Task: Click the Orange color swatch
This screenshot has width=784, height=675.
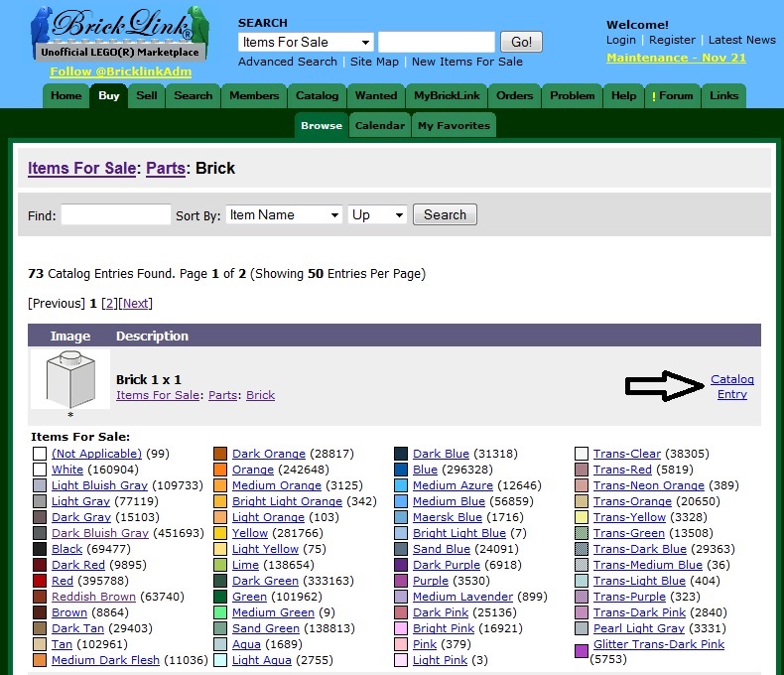Action: pyautogui.click(x=220, y=470)
